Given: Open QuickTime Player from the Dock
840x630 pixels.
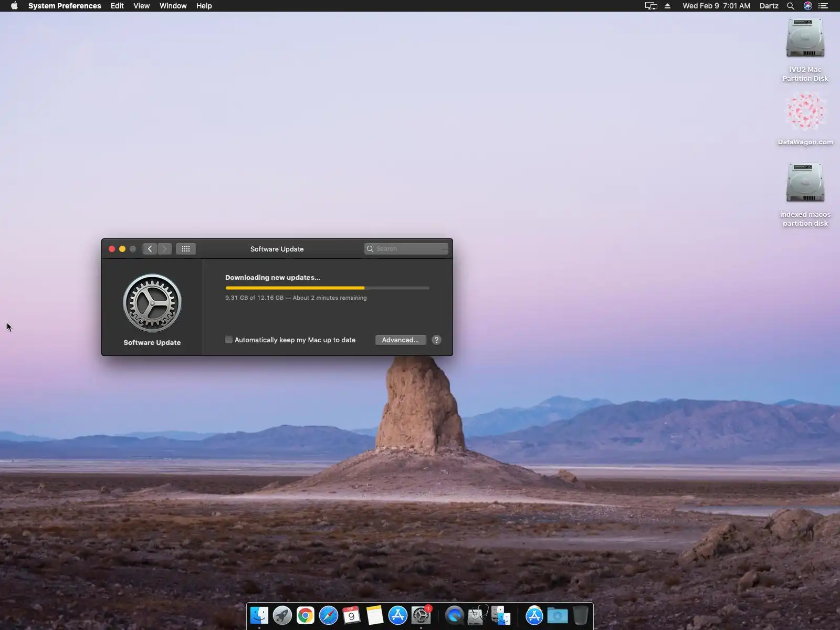Looking at the screenshot, I should point(455,615).
